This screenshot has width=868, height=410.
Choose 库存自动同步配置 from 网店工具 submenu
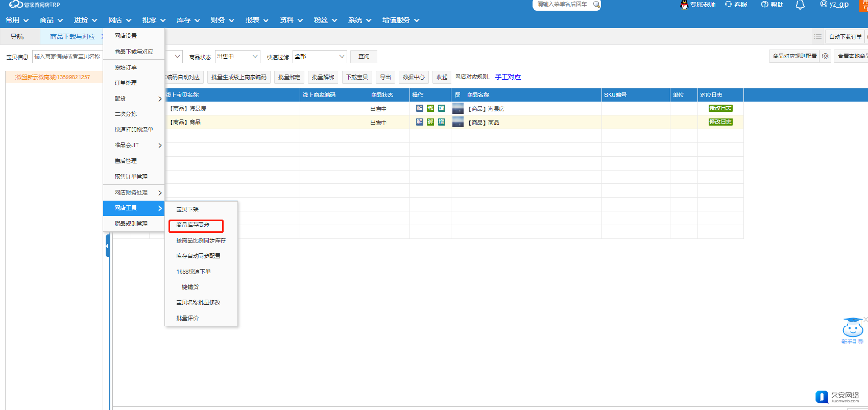click(198, 256)
